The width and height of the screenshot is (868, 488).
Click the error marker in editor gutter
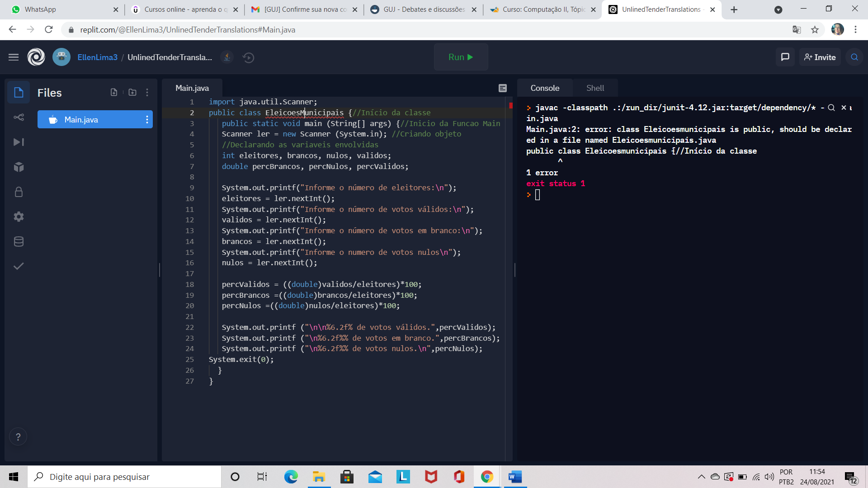[x=510, y=106]
